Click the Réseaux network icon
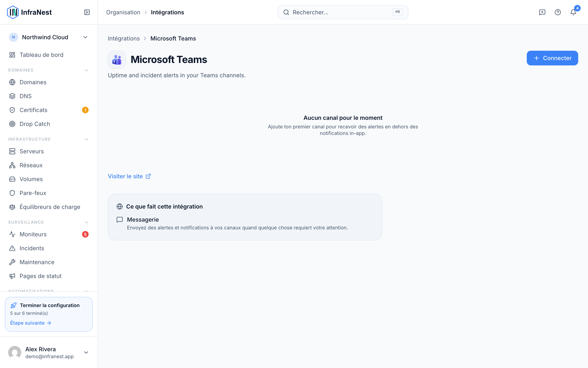588x368 pixels. 12,165
